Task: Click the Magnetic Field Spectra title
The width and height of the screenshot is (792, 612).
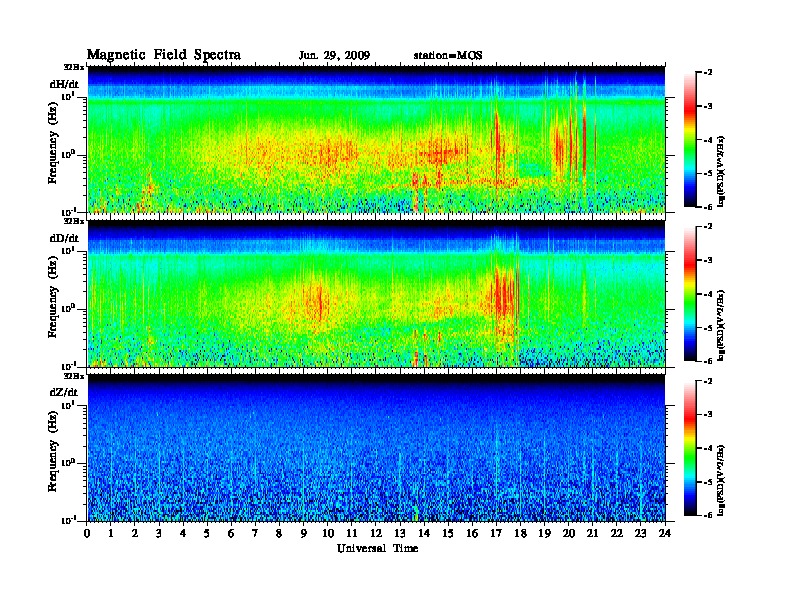Action: (164, 55)
